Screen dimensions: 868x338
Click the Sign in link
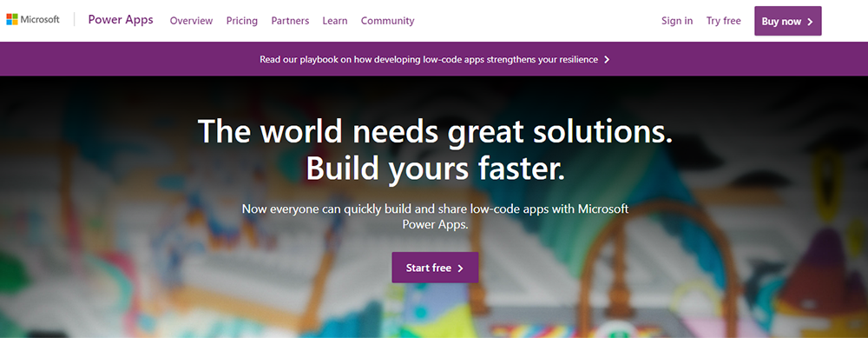point(677,21)
